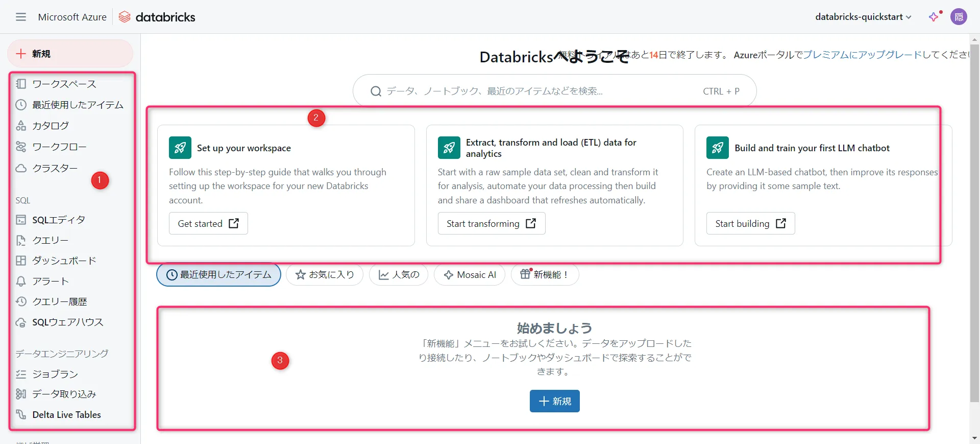Click rocket icon on ETL data card
Screen dimensions: 980x444
pyautogui.click(x=449, y=148)
